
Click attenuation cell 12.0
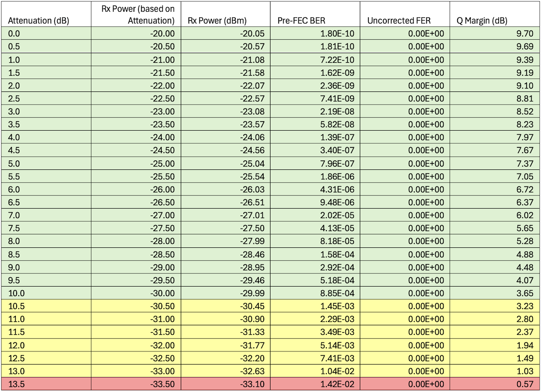(x=46, y=345)
